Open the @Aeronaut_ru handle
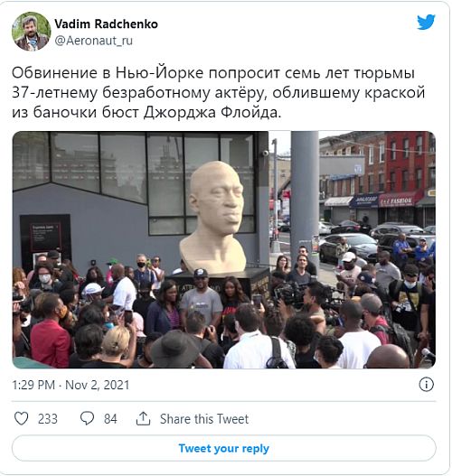This screenshot has width=452, height=476. [93, 41]
